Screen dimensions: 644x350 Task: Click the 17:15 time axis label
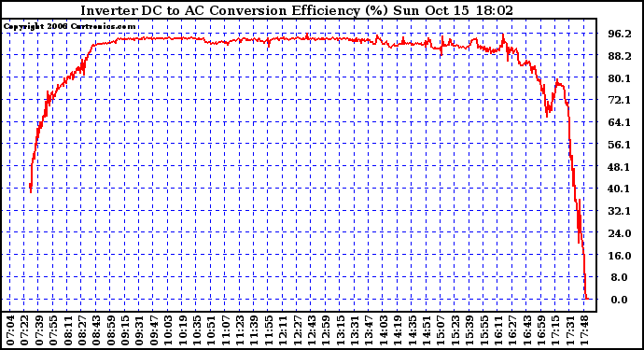pyautogui.click(x=555, y=330)
